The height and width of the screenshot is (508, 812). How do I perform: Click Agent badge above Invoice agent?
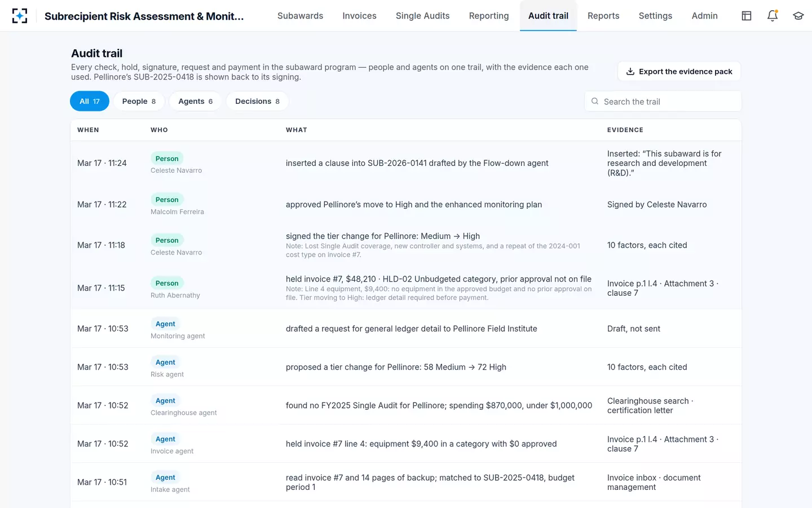[x=165, y=439]
